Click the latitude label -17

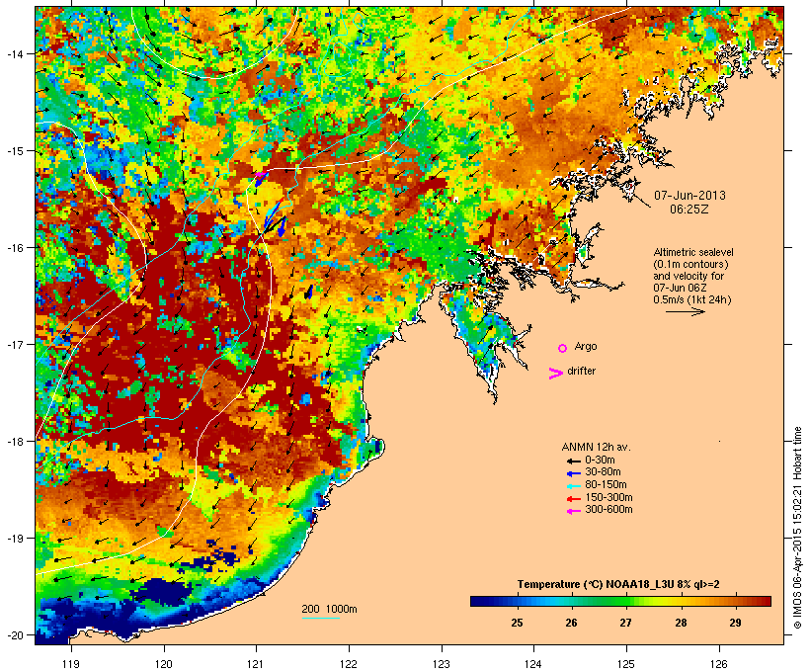(15, 344)
